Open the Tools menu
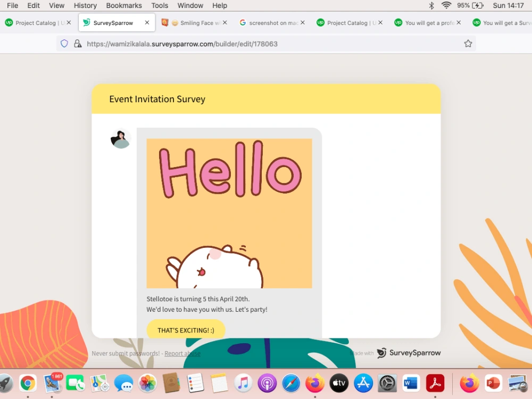Screen dimensions: 532x399 160,5
